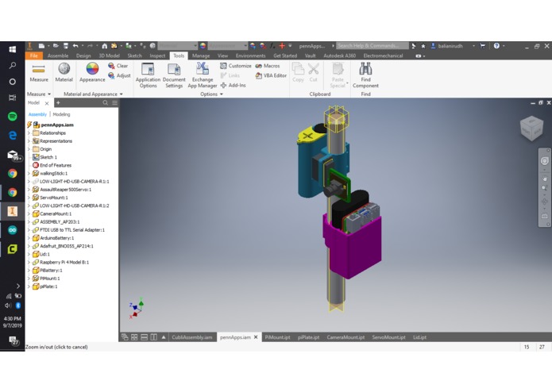Screen dimensions: 552x392
Task: Switch to PiMount.ipt document tab
Action: pyautogui.click(x=277, y=337)
